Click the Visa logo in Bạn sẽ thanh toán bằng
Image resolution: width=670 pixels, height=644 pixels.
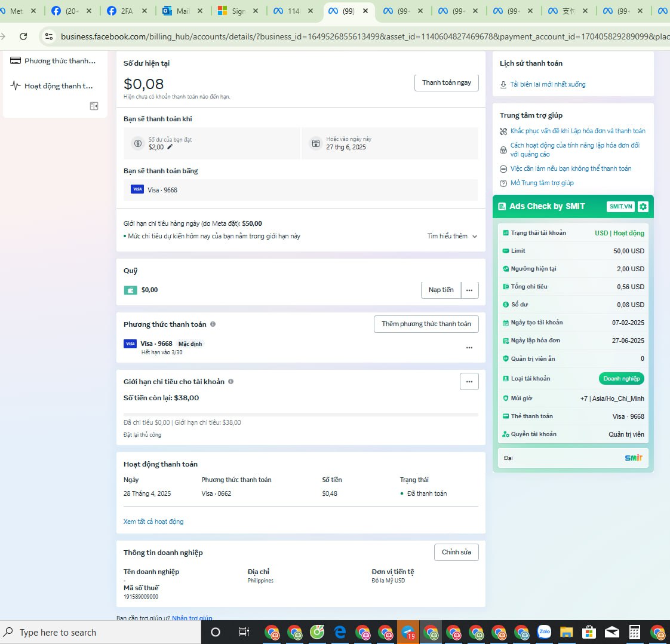(x=137, y=189)
